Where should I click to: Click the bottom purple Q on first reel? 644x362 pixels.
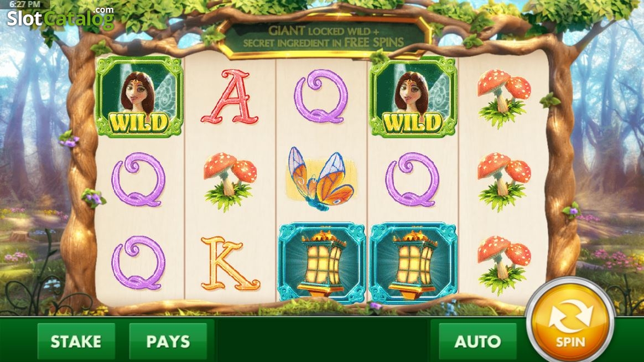click(x=138, y=263)
